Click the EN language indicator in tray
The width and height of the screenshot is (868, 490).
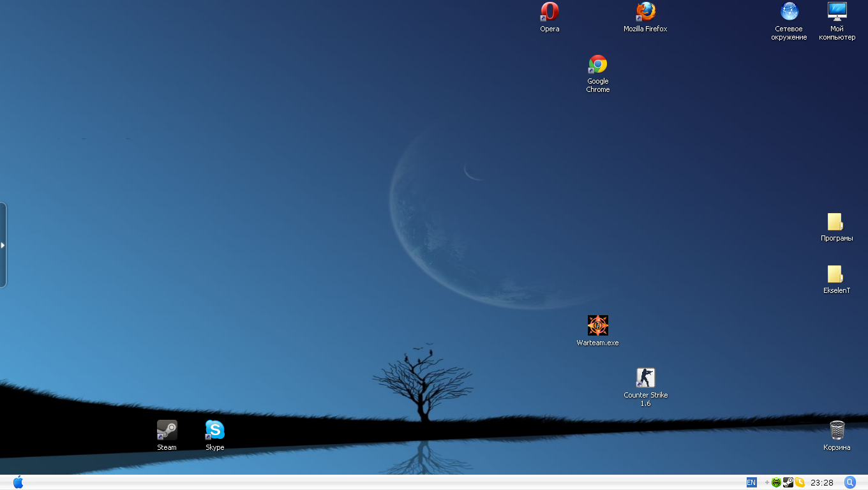coord(751,482)
